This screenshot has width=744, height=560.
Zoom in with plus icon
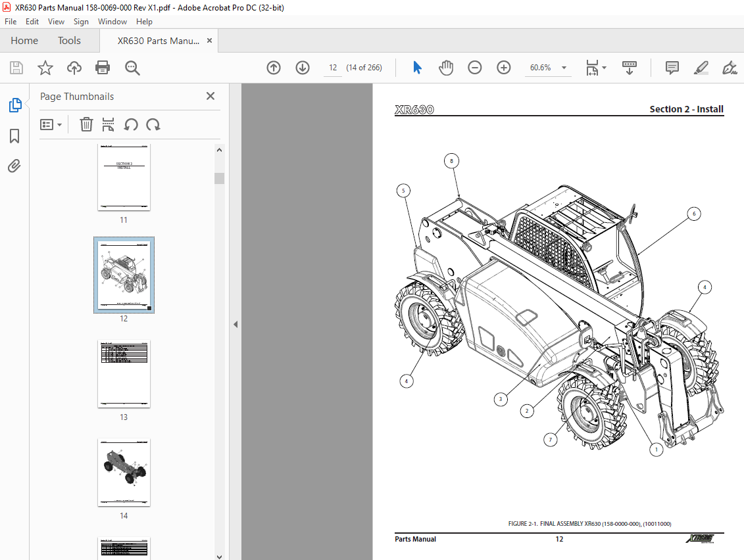pos(503,68)
